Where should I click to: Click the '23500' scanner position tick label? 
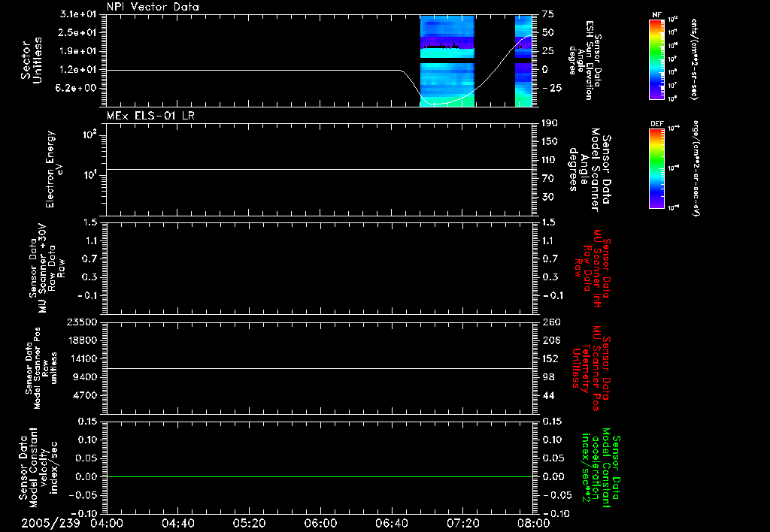pos(82,322)
